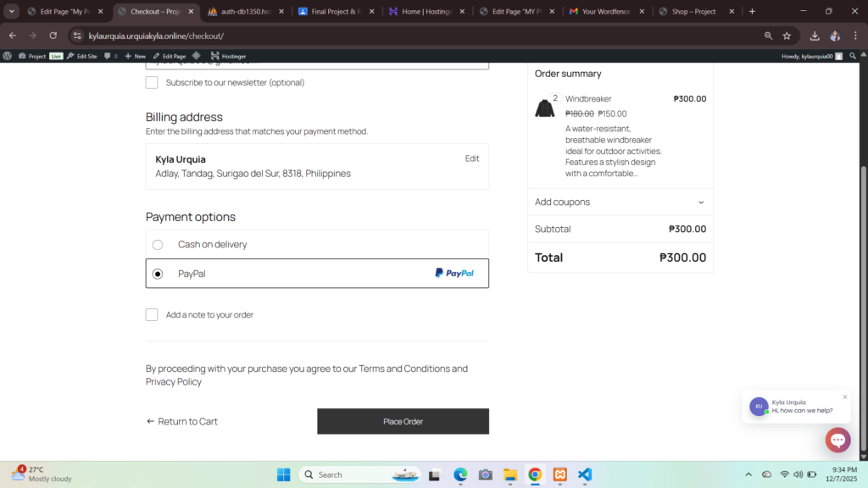Open Visual Studio Code from taskbar
Image resolution: width=868 pixels, height=488 pixels.
585,474
